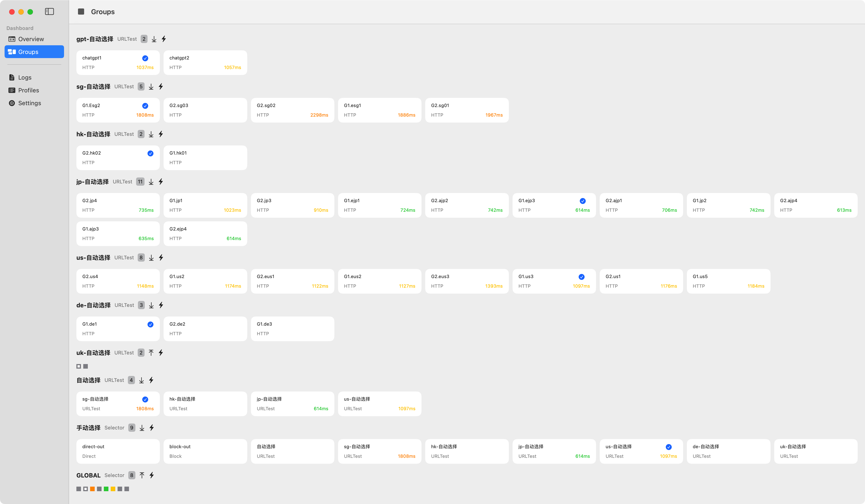Collapse the de-自动选择 group arrow

click(x=151, y=305)
